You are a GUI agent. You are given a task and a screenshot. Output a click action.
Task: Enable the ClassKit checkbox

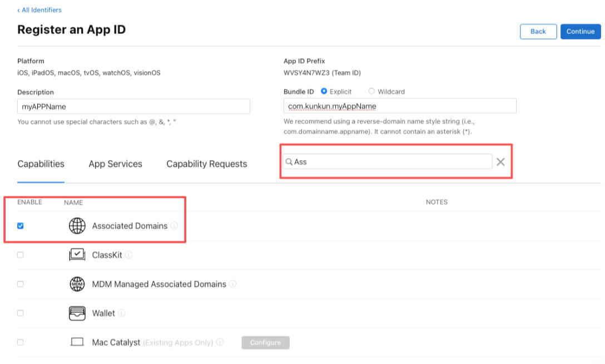click(x=21, y=255)
